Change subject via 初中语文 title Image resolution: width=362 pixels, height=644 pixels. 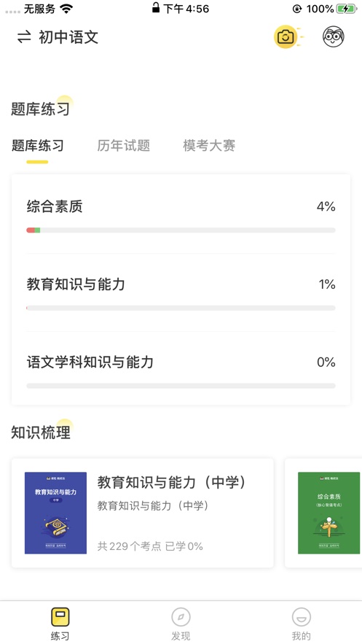click(68, 37)
